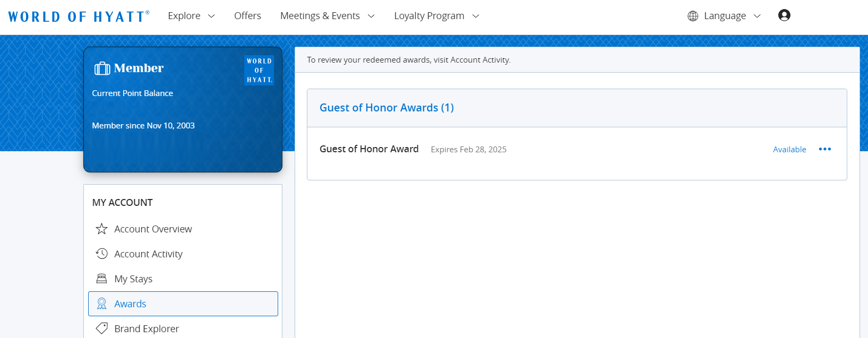Viewport: 868px width, 338px height.
Task: Click the Guest of Honor Award row title
Action: click(369, 149)
